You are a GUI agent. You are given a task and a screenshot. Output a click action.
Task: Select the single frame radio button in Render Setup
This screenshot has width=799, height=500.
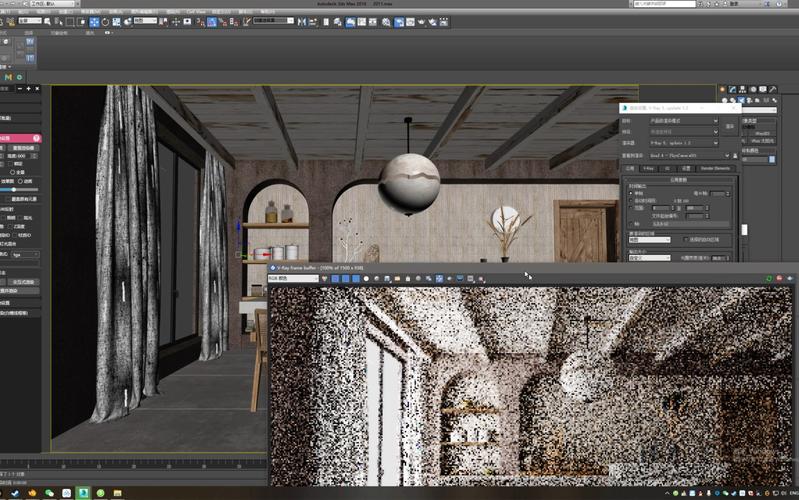629,193
